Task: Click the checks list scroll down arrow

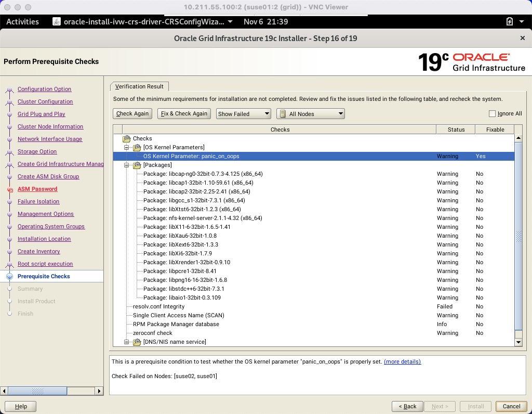Action: pos(518,342)
